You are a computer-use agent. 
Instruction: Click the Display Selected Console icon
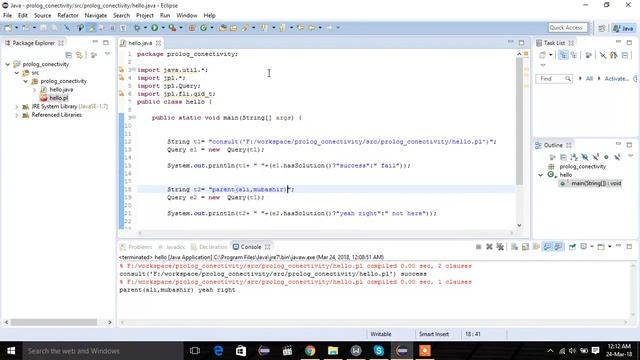[x=584, y=247]
